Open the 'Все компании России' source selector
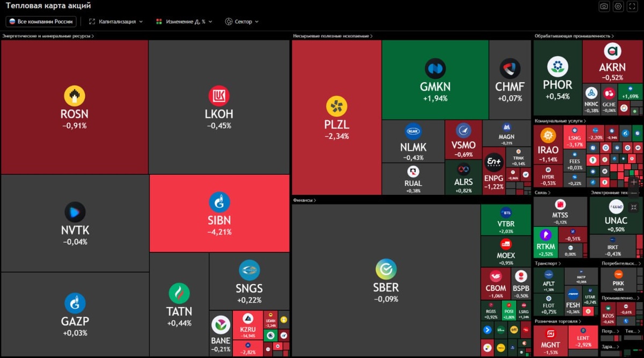 pyautogui.click(x=41, y=21)
